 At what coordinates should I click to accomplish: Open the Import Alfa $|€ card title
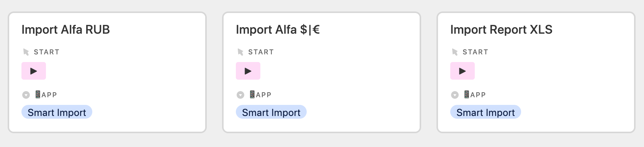278,29
